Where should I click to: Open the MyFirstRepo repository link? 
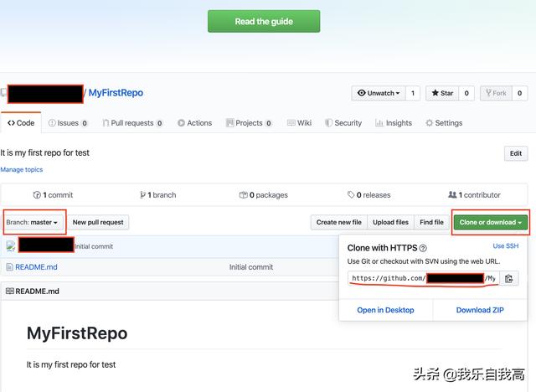116,93
